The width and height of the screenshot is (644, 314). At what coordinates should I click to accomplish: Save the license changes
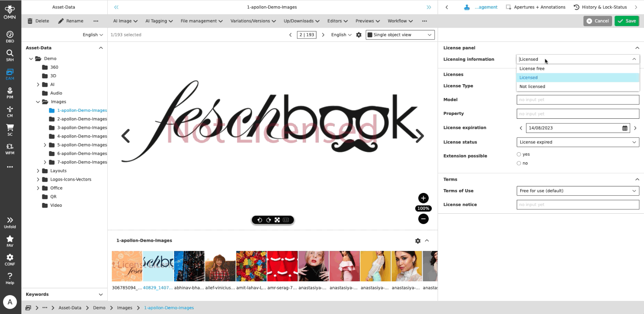tap(627, 21)
